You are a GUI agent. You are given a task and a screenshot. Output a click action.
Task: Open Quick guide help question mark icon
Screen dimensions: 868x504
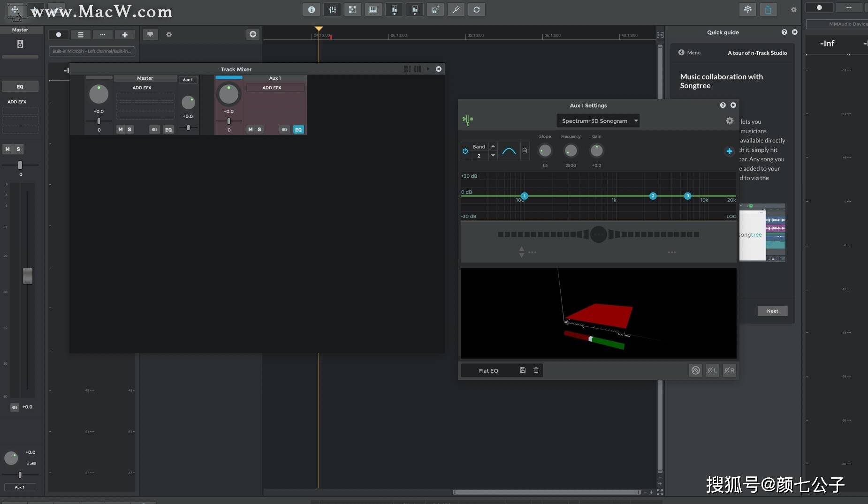[784, 32]
